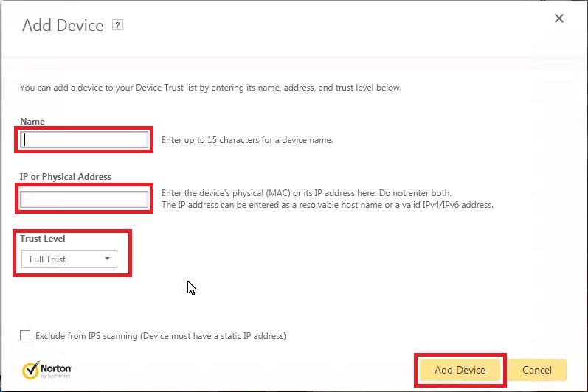Click the Name field label
Viewport: 588px width, 392px height.
pyautogui.click(x=32, y=122)
